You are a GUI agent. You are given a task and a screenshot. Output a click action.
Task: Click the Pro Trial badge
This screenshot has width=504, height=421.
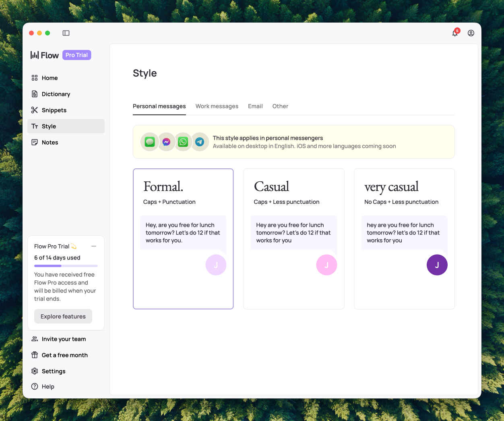pyautogui.click(x=76, y=55)
